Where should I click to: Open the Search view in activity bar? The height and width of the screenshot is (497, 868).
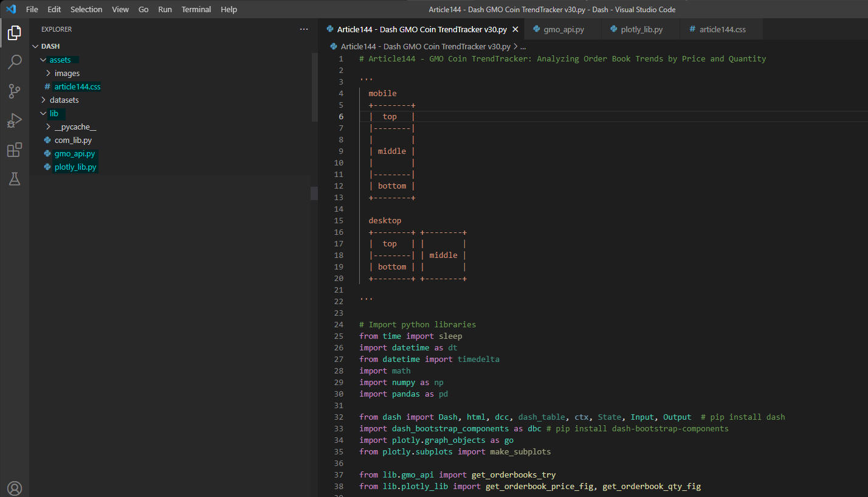(15, 62)
